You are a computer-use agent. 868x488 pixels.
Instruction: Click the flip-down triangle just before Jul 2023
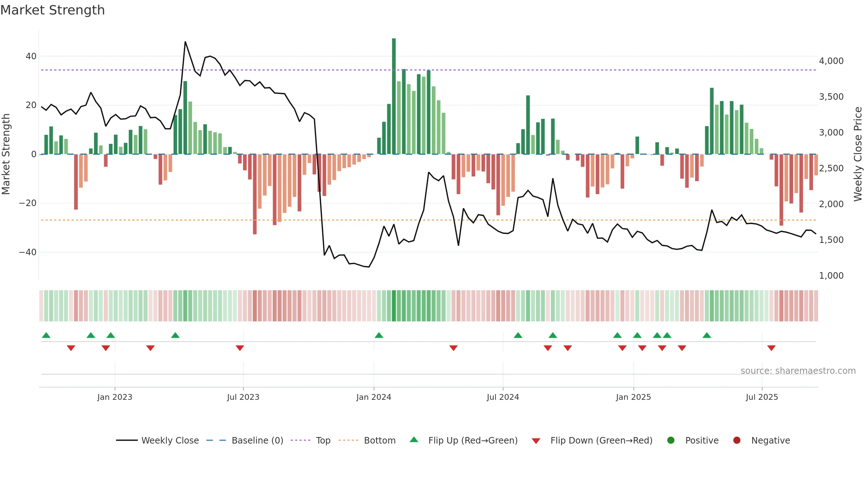[x=240, y=348]
